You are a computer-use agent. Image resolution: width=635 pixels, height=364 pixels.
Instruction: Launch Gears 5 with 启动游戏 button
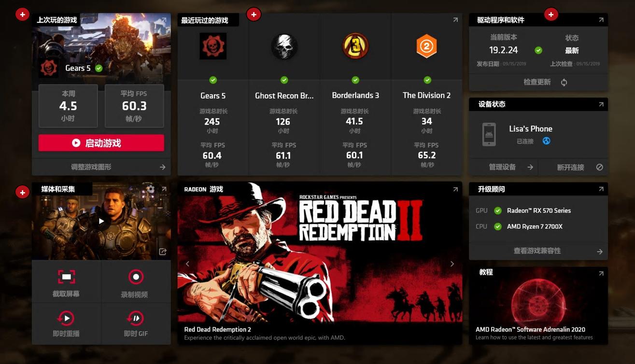[101, 143]
